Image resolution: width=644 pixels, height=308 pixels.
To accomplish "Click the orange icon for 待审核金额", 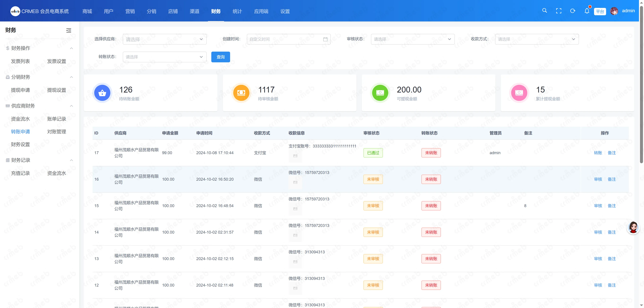I will (241, 93).
